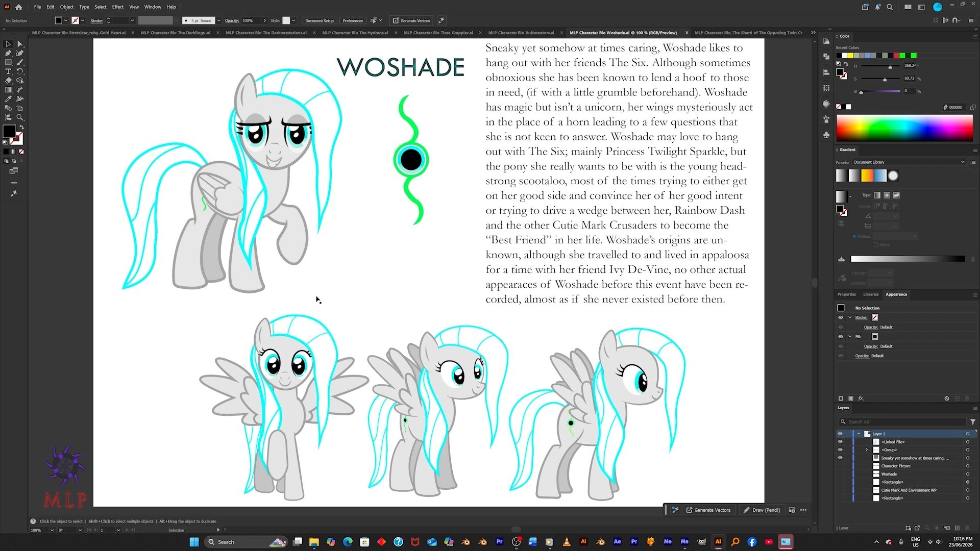Activate the Zoom tool

20,117
